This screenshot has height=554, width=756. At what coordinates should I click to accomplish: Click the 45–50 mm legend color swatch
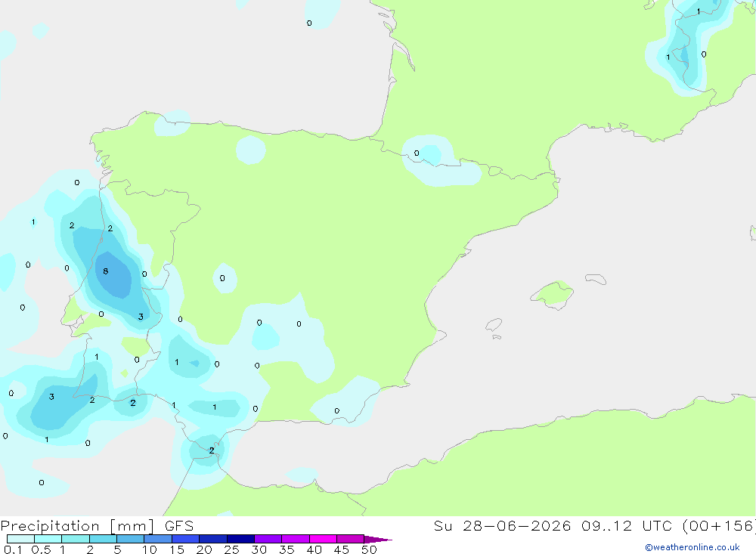[351, 539]
